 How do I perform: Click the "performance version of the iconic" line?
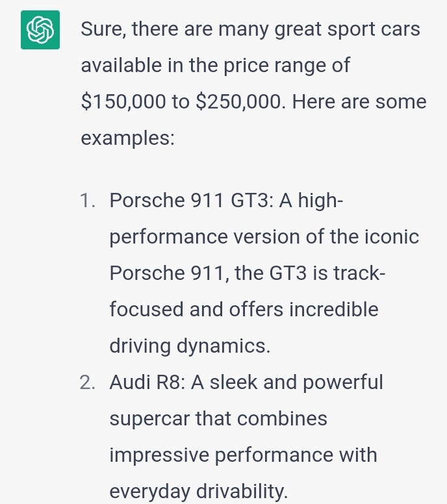[x=264, y=237]
